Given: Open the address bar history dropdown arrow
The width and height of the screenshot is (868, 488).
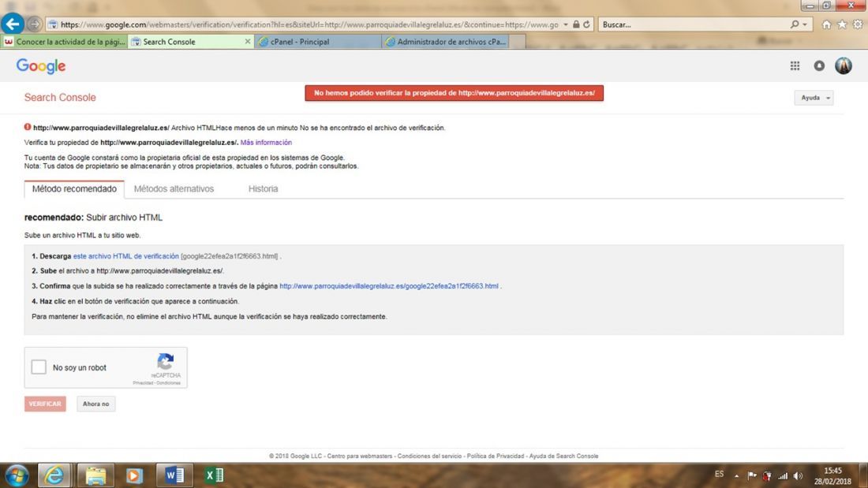Looking at the screenshot, I should pos(566,24).
